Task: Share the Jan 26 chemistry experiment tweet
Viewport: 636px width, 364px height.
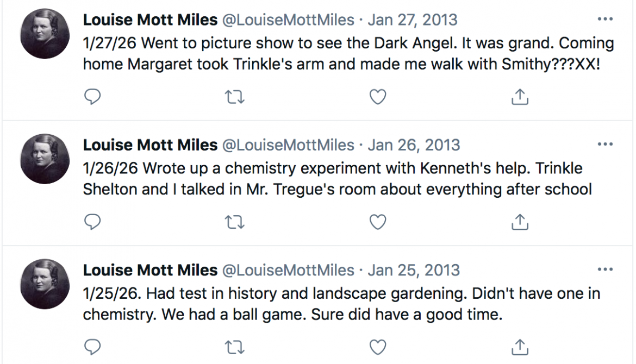Action: click(x=520, y=222)
